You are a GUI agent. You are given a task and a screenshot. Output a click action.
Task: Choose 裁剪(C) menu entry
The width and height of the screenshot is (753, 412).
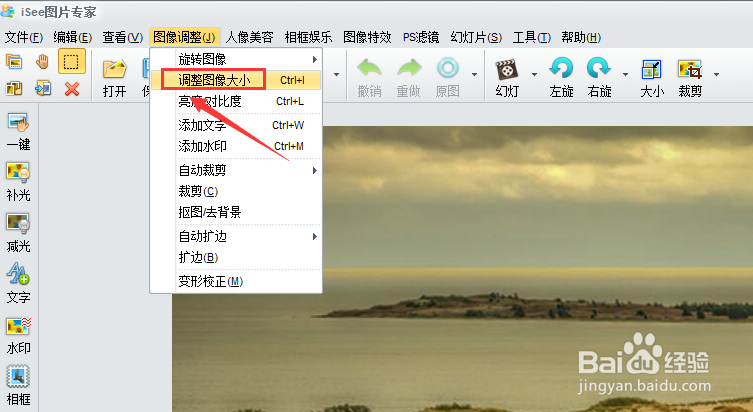[x=236, y=191]
